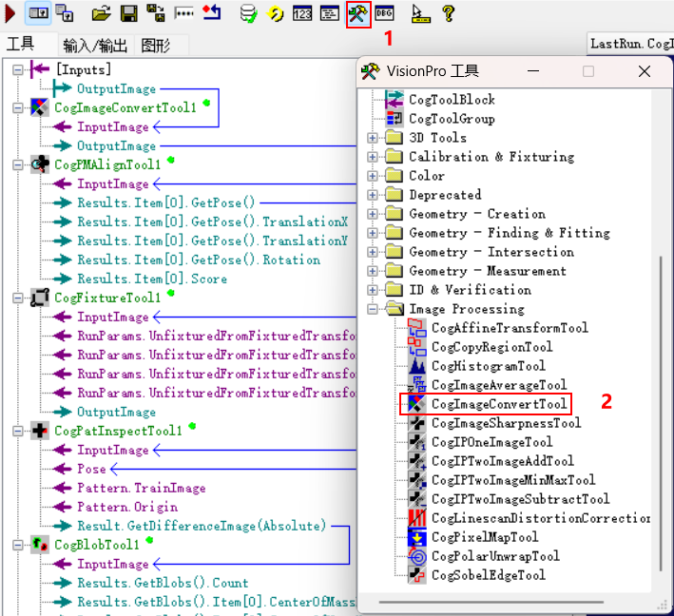Image resolution: width=674 pixels, height=616 pixels.
Task: Click CogPMAlignTool1 icon in tool tree
Action: pyautogui.click(x=40, y=164)
